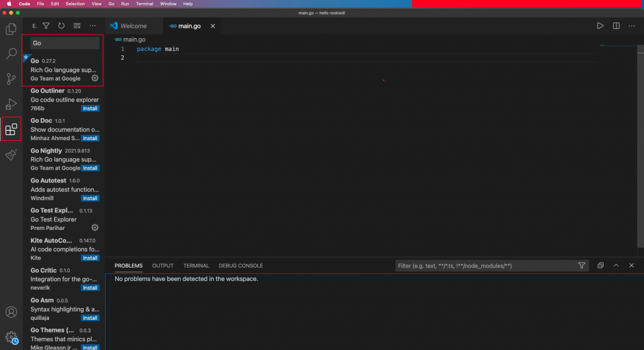Open the Run menu

(125, 4)
